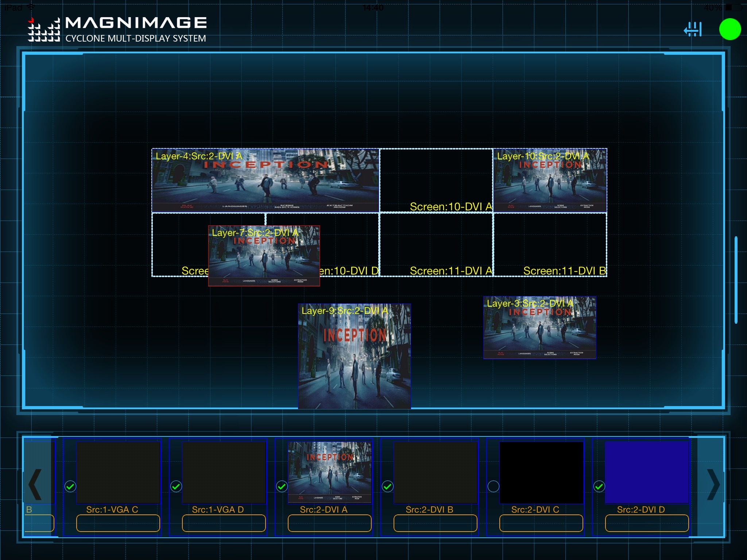Tap the Screen:10-DVI A output area
The height and width of the screenshot is (560, 747).
pyautogui.click(x=436, y=180)
